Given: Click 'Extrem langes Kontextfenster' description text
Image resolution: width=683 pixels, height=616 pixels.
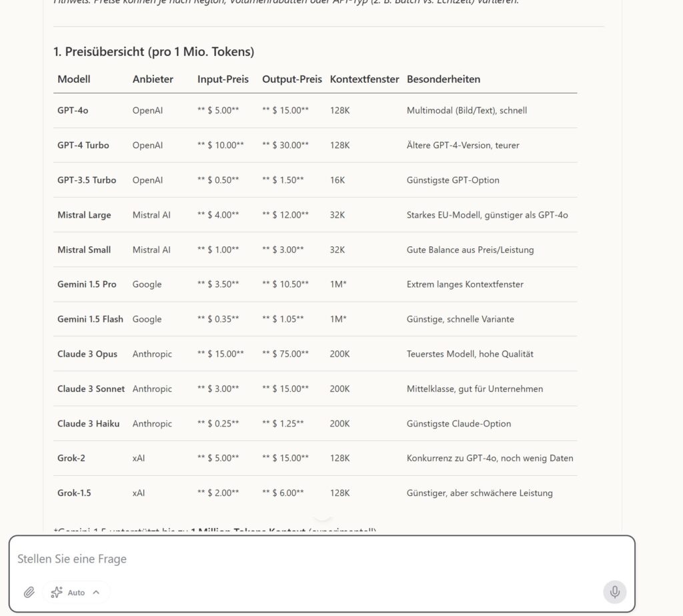Looking at the screenshot, I should point(465,284).
